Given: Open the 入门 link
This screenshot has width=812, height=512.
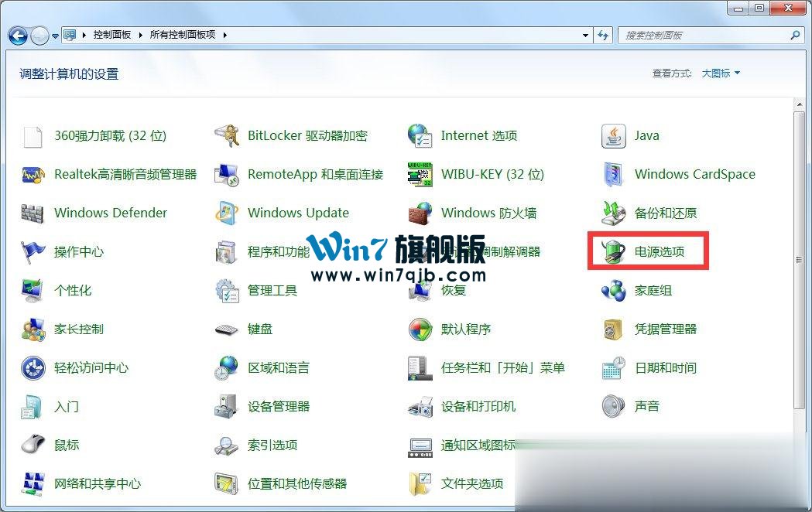Looking at the screenshot, I should (x=67, y=407).
